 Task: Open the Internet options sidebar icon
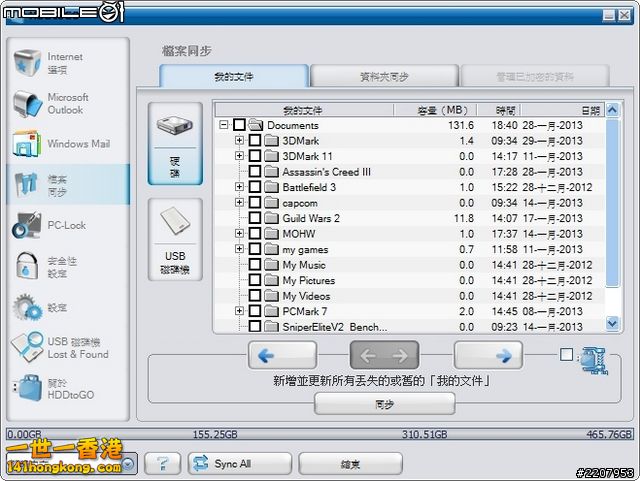tap(27, 62)
